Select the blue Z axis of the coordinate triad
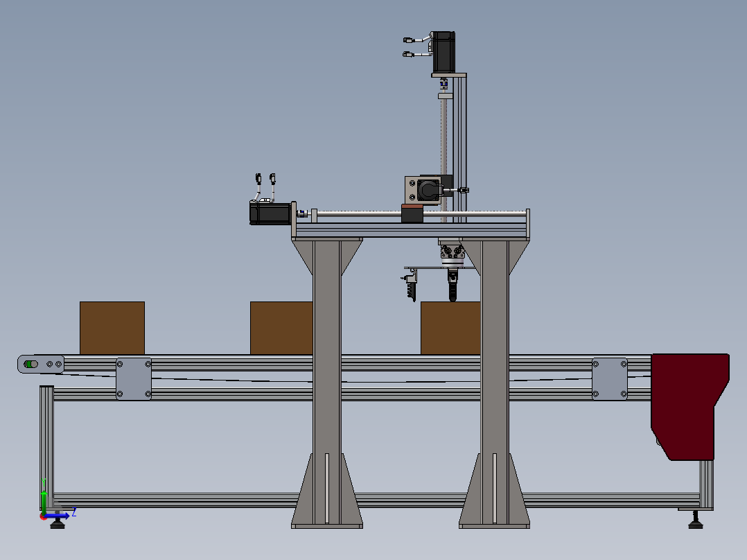 57,516
